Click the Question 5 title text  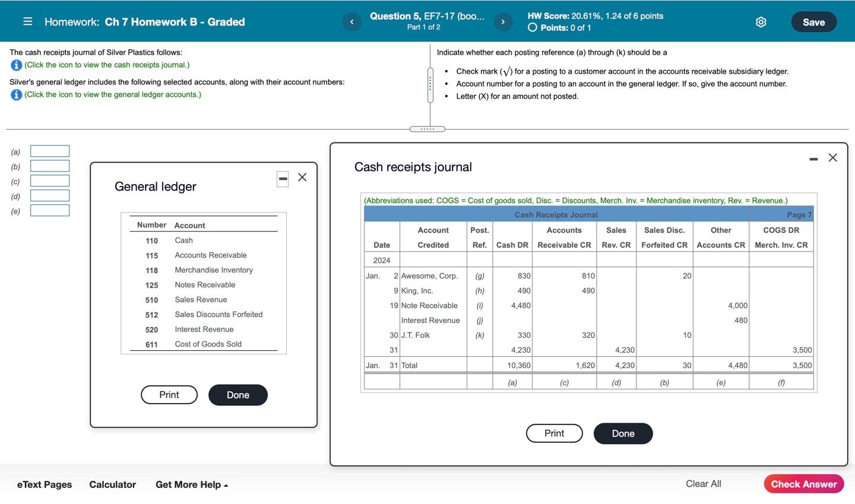(x=427, y=16)
